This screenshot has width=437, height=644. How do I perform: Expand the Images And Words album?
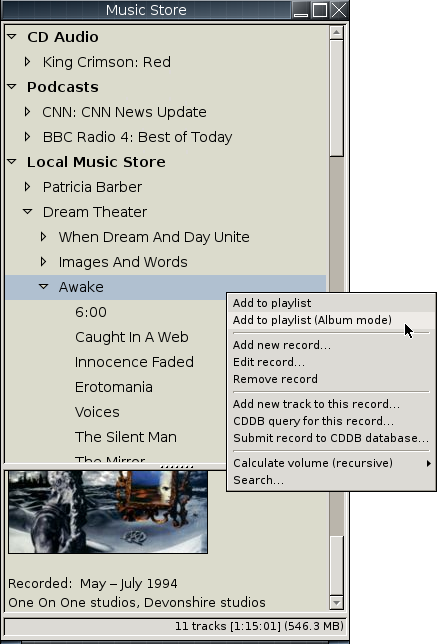click(43, 262)
